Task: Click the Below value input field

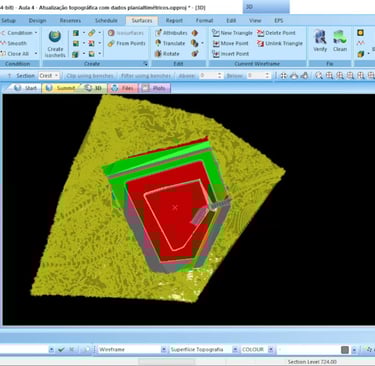Action: pyautogui.click(x=256, y=76)
